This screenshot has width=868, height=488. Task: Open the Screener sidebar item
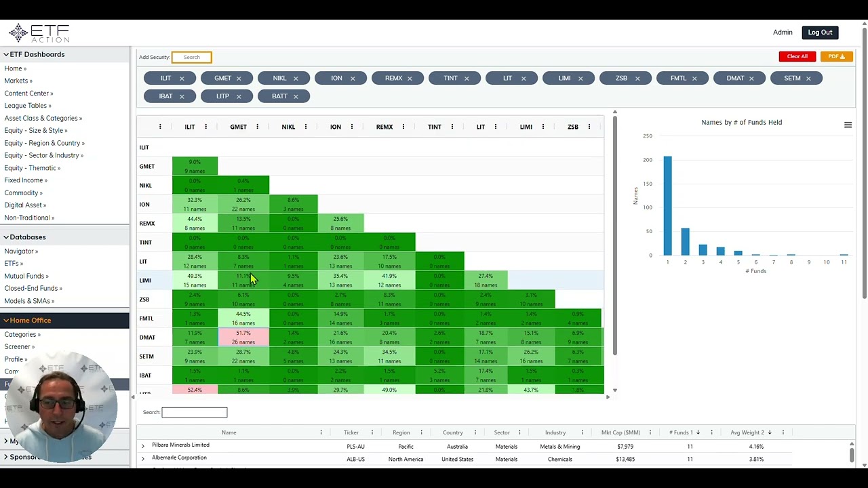point(20,347)
